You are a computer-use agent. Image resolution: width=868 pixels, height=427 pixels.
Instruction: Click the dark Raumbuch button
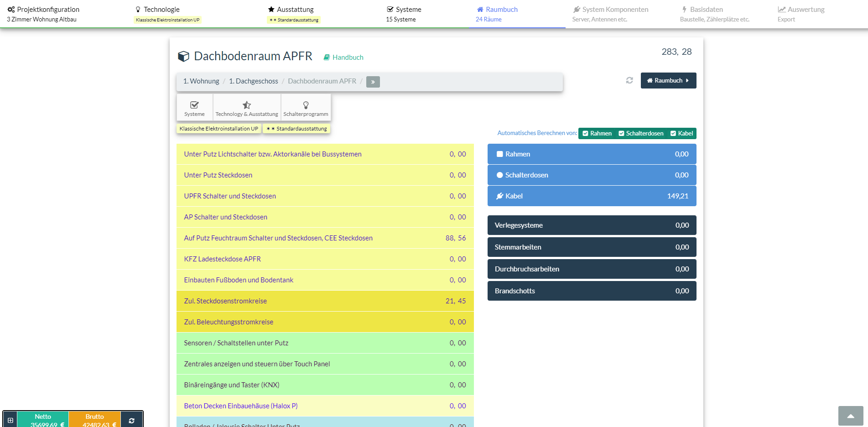[x=668, y=81]
